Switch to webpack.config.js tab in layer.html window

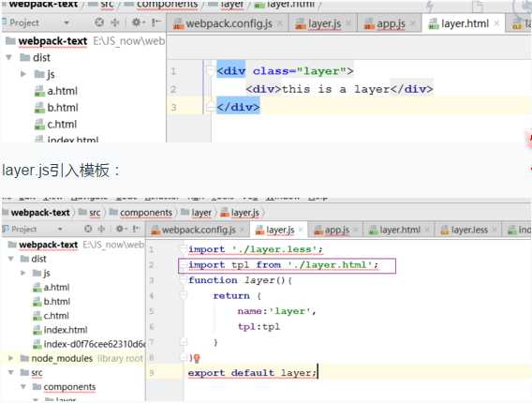click(229, 23)
